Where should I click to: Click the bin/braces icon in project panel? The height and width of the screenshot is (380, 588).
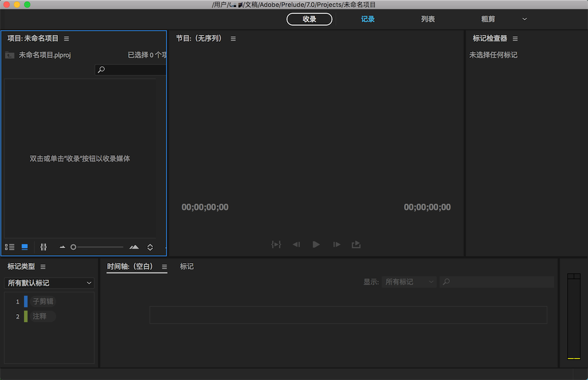pyautogui.click(x=44, y=247)
